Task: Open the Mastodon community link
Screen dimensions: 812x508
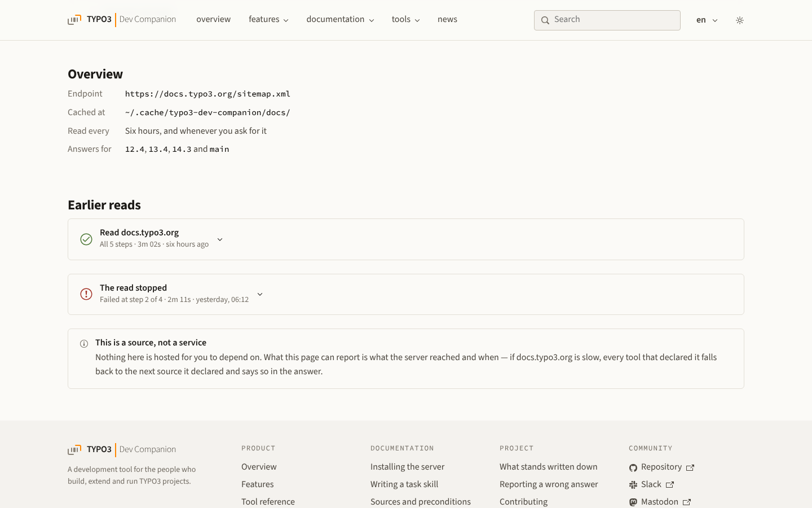Action: (x=660, y=502)
